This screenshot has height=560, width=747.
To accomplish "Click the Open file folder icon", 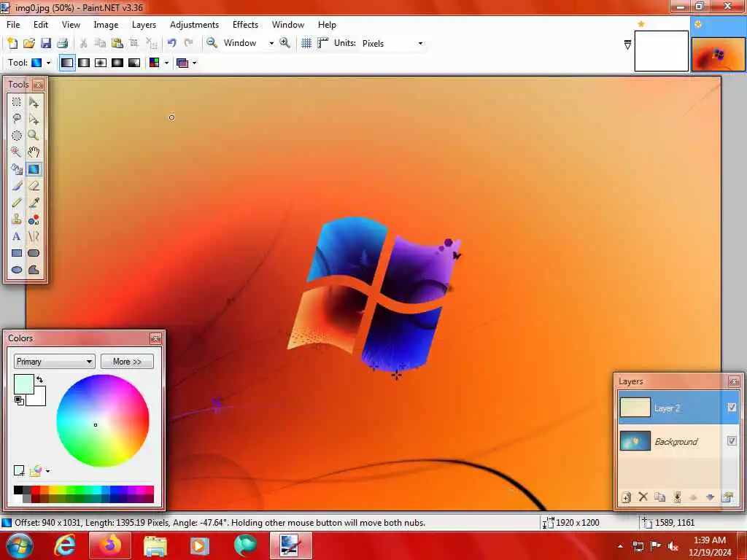I will (29, 43).
